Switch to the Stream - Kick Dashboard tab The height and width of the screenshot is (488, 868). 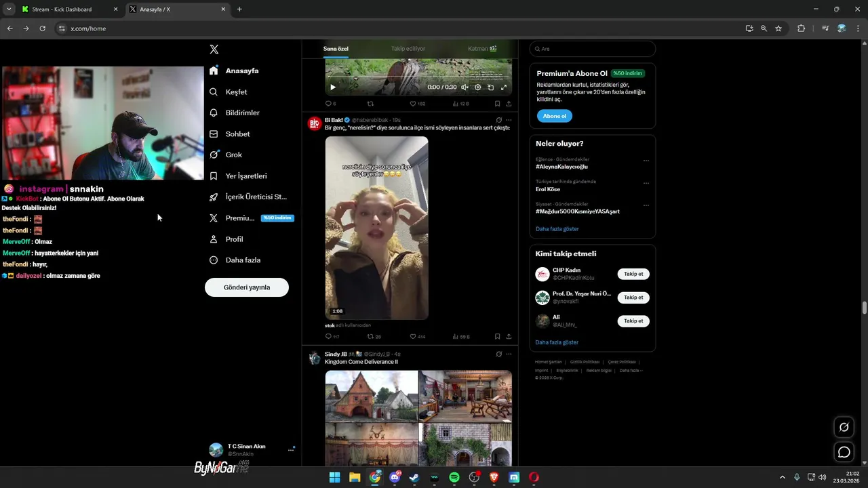[70, 9]
